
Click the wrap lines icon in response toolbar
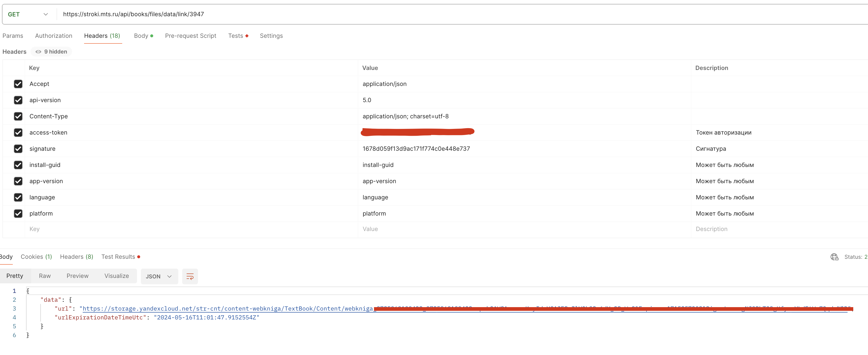190,276
